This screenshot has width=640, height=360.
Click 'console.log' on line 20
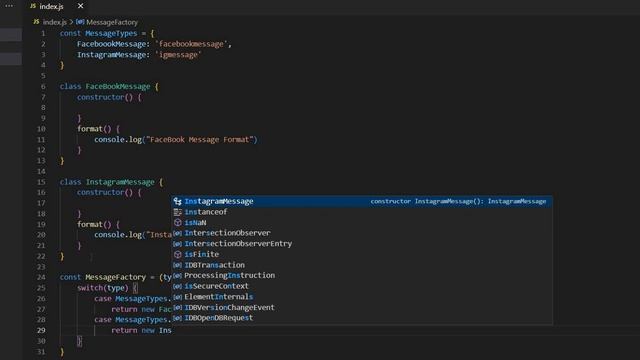pyautogui.click(x=118, y=235)
